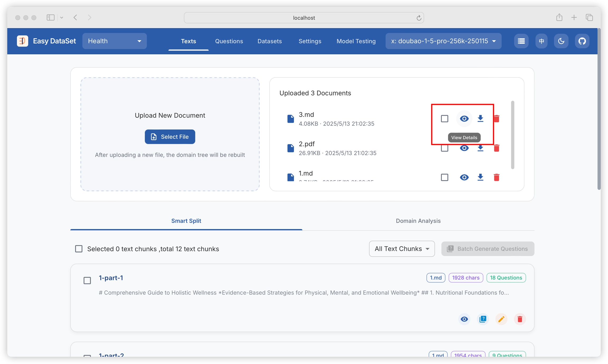608x364 pixels.
Task: Go to the Questions page
Action: [x=229, y=41]
